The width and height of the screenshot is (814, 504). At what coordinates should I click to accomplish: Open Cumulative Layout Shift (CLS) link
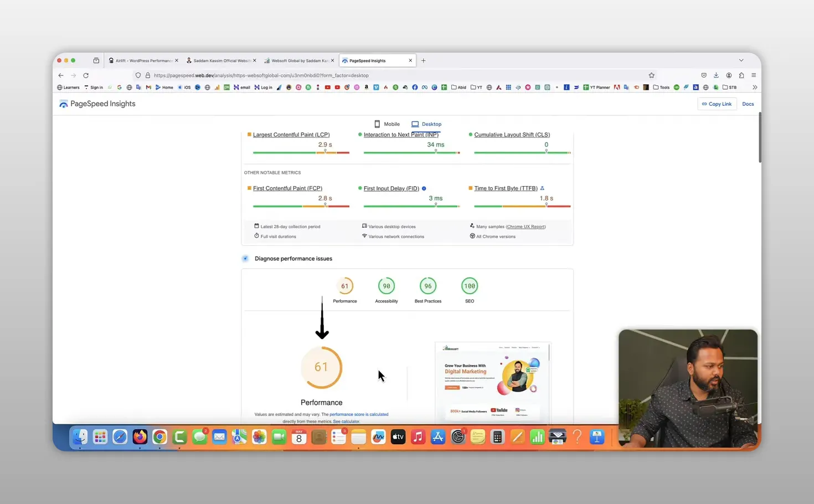click(512, 135)
